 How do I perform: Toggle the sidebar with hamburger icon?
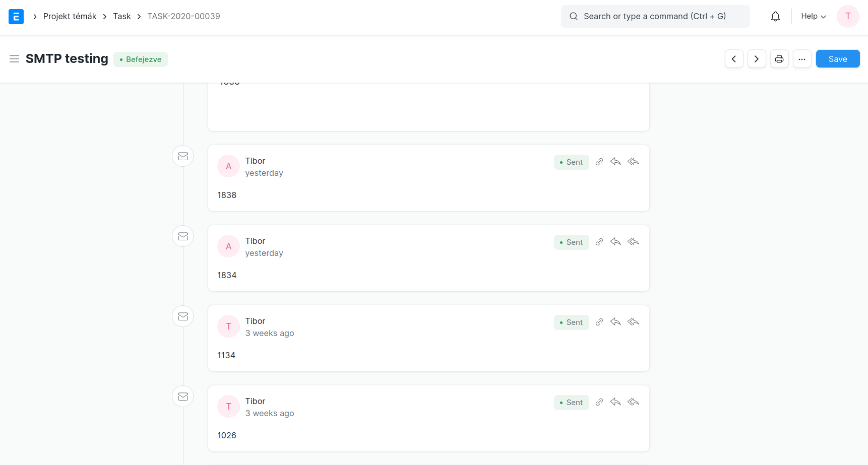click(15, 59)
